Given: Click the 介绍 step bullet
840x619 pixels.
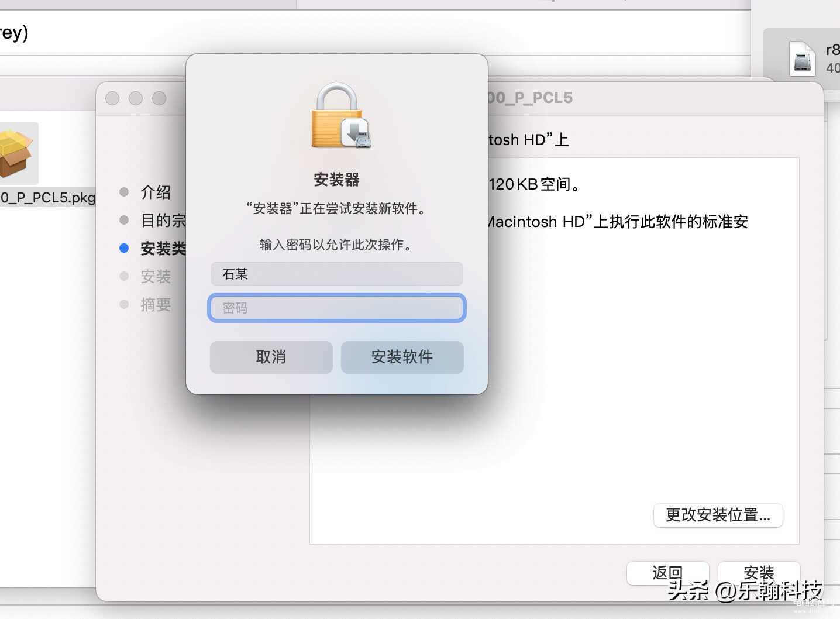Looking at the screenshot, I should click(124, 192).
